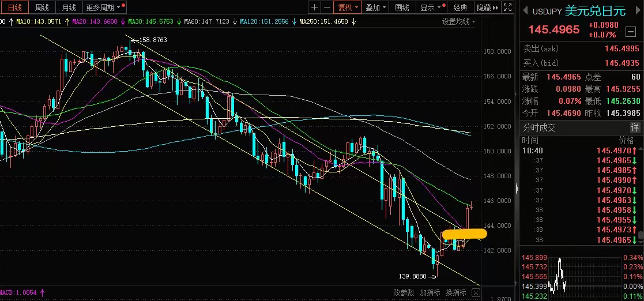Click the 隐藏 hide panel button
Viewport: 644px width, 301px height.
[x=487, y=7]
